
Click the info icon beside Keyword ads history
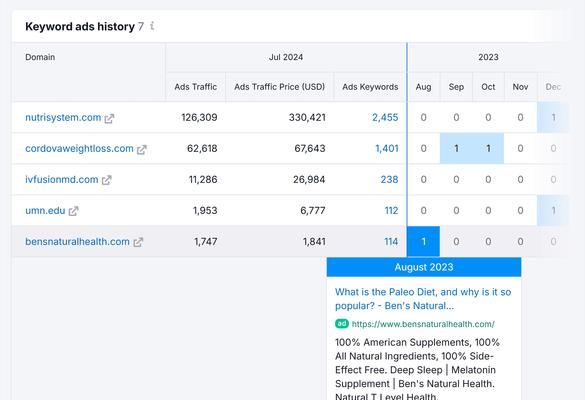point(152,26)
